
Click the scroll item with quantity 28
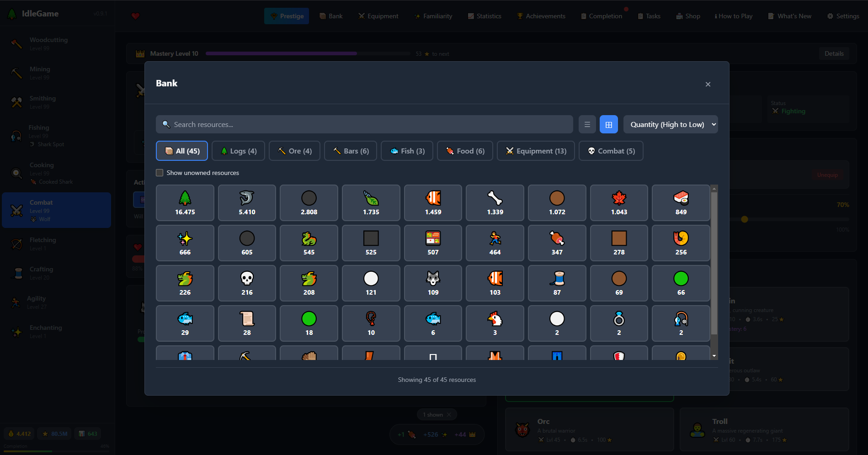coord(247,323)
